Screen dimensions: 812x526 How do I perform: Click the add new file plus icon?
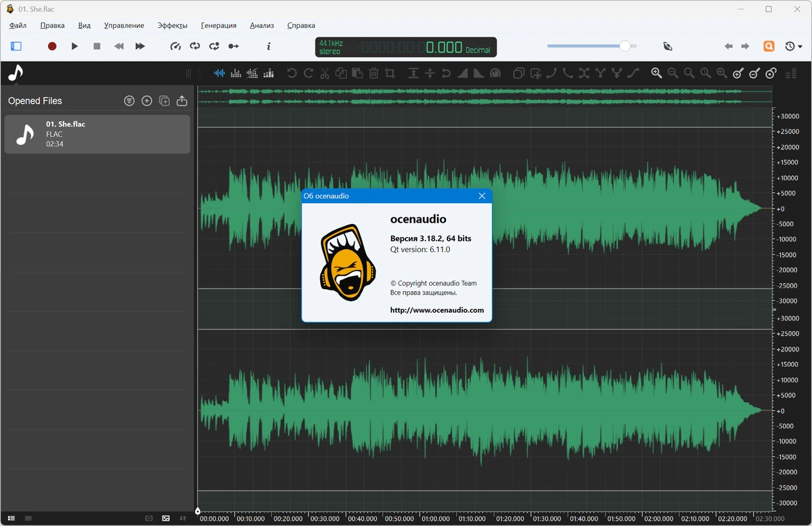tap(147, 101)
